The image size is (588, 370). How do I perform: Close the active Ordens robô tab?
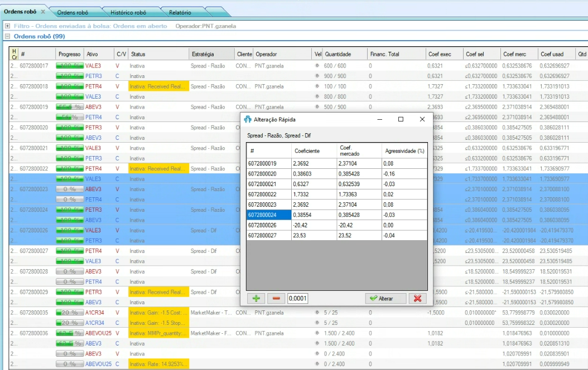point(43,12)
